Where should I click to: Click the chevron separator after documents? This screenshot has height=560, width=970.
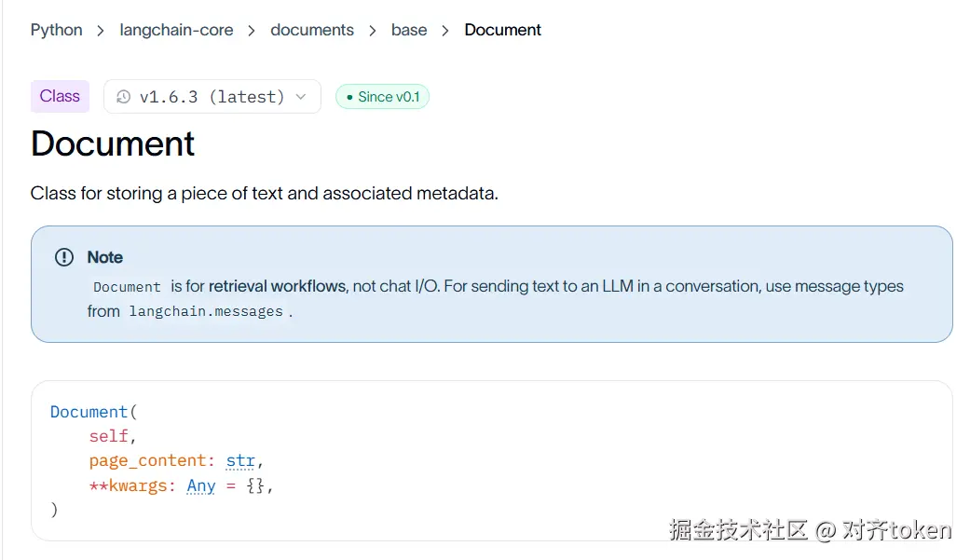(373, 31)
